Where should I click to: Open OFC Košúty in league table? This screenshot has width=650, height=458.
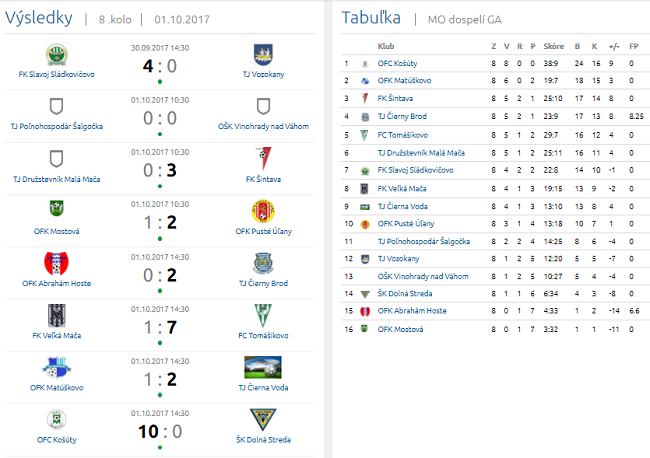coord(397,63)
